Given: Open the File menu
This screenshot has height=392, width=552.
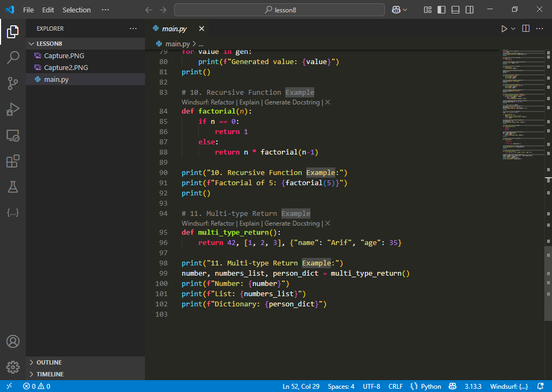Looking at the screenshot, I should [28, 10].
